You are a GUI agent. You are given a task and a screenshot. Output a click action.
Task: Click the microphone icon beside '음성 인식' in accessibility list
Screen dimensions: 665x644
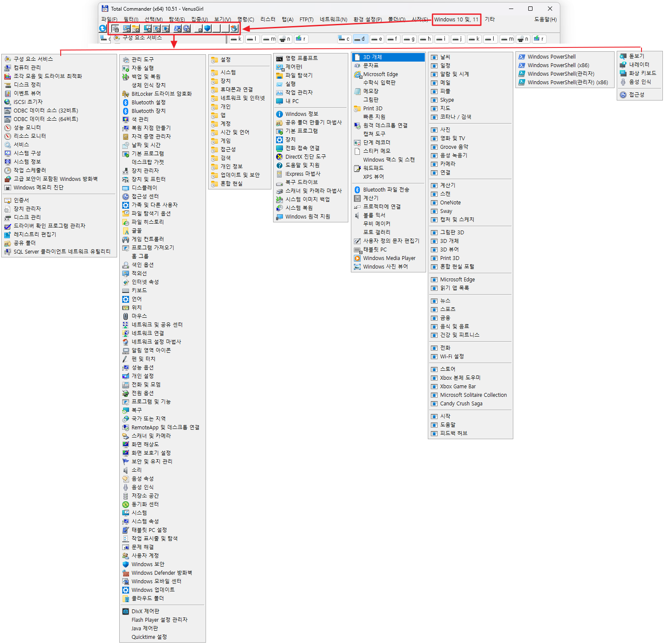coord(623,82)
